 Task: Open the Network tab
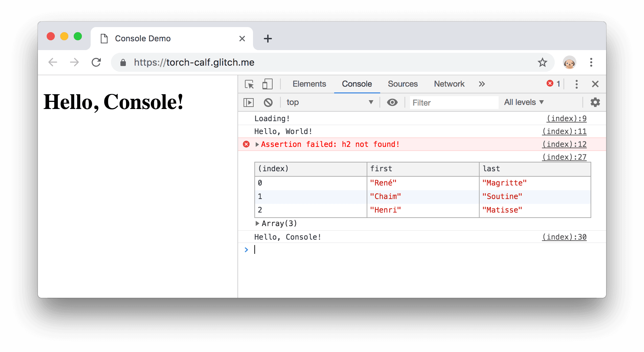point(449,84)
